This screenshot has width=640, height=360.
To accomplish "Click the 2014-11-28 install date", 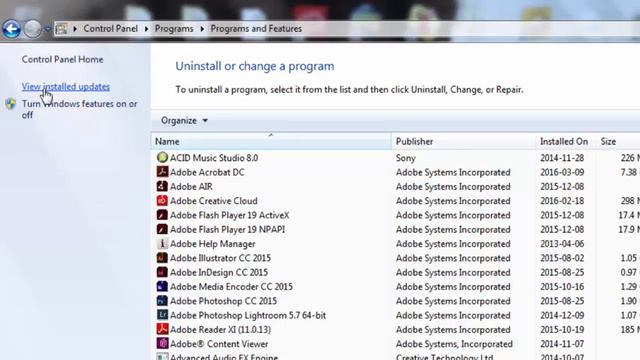I will pyautogui.click(x=562, y=158).
